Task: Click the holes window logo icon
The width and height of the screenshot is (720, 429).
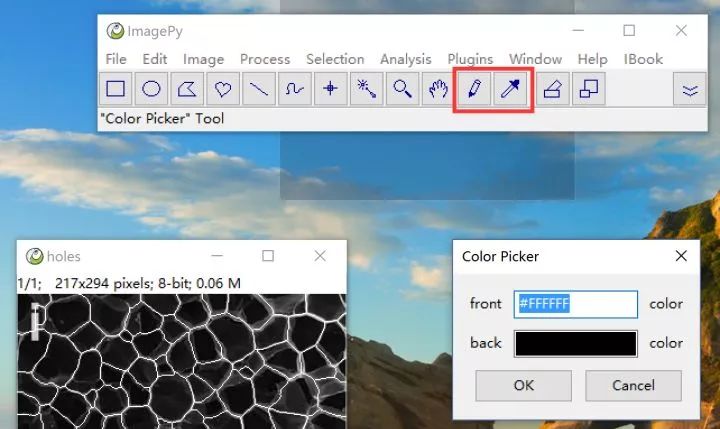Action: coord(34,256)
